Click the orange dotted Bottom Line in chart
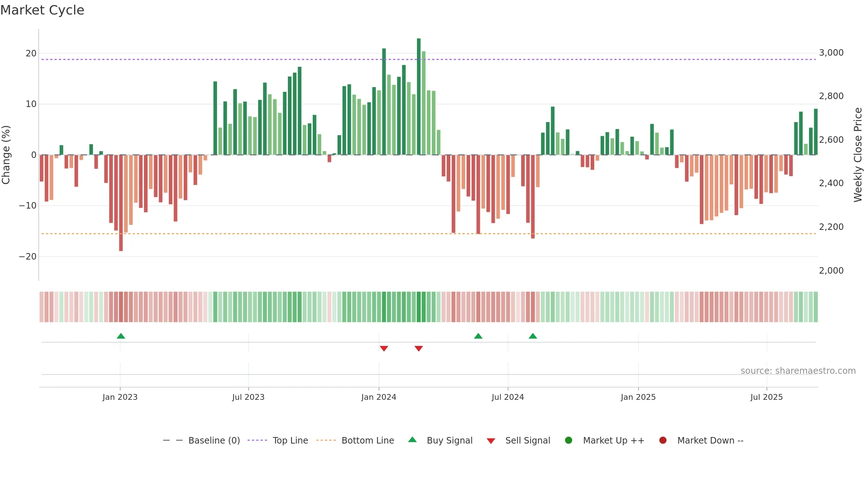The width and height of the screenshot is (868, 488). 429,234
